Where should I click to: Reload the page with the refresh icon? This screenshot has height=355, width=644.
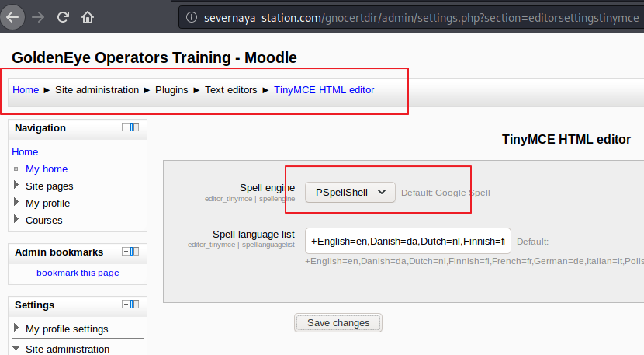click(64, 16)
